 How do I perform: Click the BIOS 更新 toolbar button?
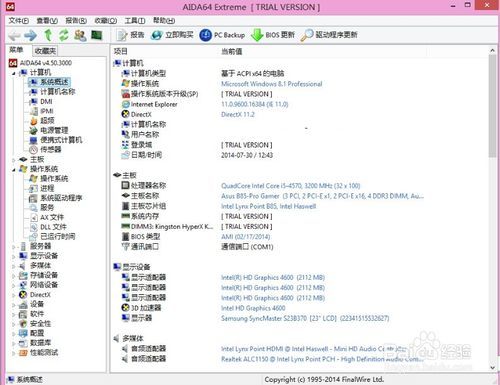click(273, 35)
